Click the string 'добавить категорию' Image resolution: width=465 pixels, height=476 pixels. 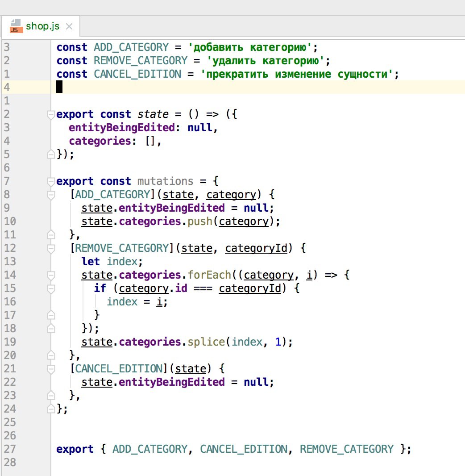click(x=250, y=48)
